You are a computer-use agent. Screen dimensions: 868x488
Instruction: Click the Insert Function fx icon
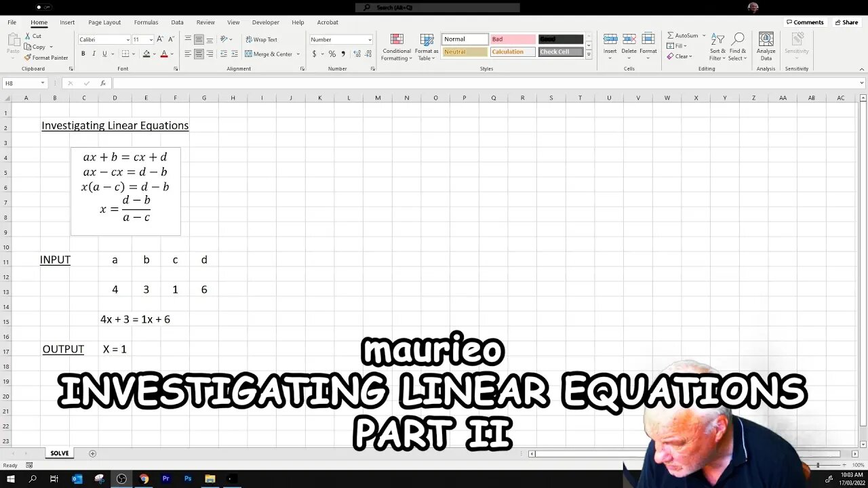pyautogui.click(x=103, y=83)
